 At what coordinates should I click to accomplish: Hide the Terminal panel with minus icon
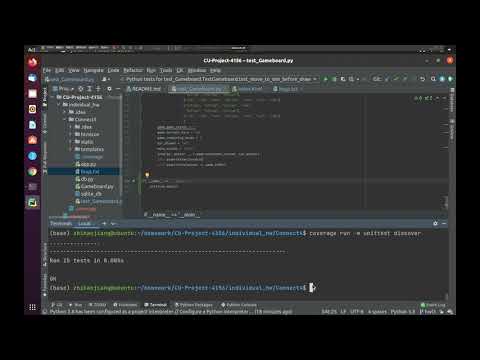click(444, 223)
